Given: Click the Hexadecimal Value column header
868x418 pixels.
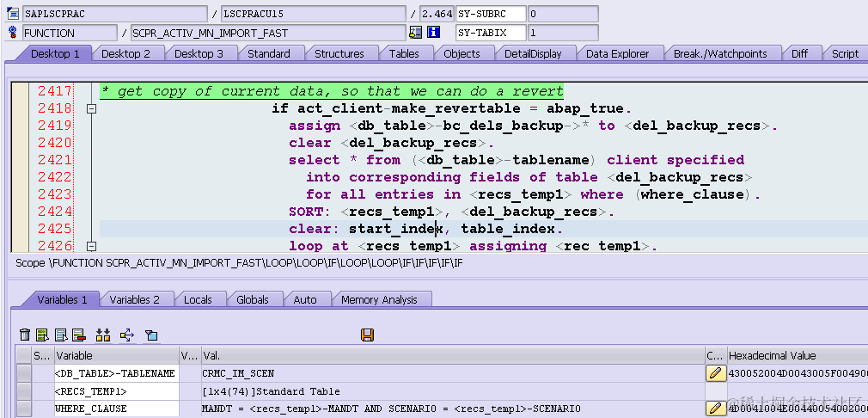Looking at the screenshot, I should (x=798, y=355).
